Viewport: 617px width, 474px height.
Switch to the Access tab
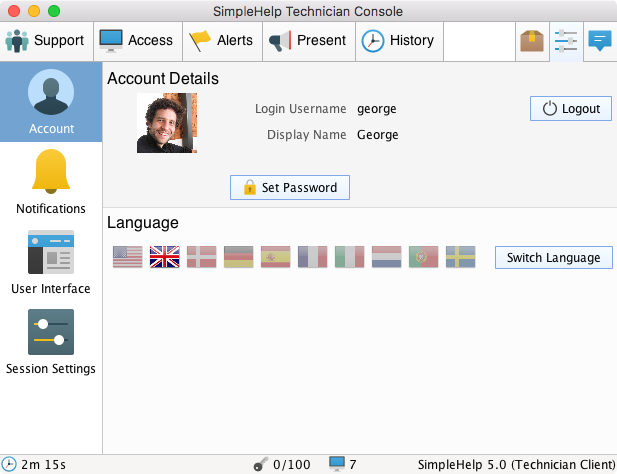tap(138, 41)
